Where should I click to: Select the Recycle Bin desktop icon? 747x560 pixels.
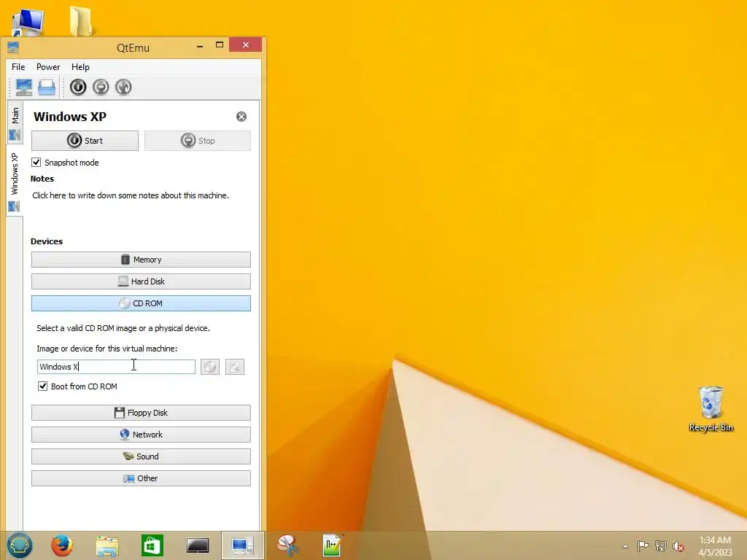point(711,409)
